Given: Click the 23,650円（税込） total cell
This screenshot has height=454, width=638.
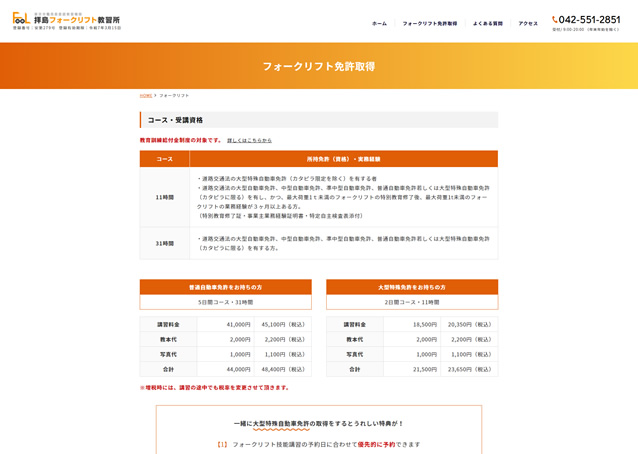Looking at the screenshot, I should [x=469, y=369].
